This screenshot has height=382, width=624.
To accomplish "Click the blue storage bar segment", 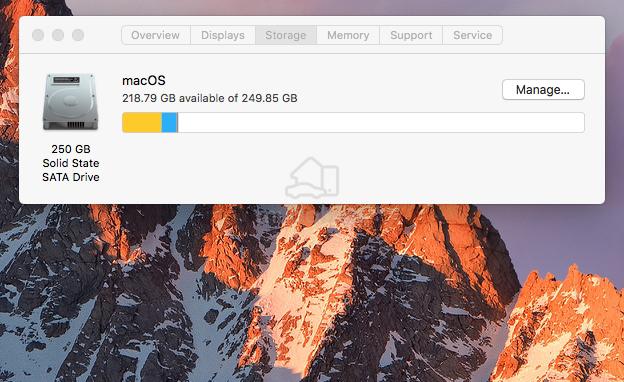I will tap(170, 123).
